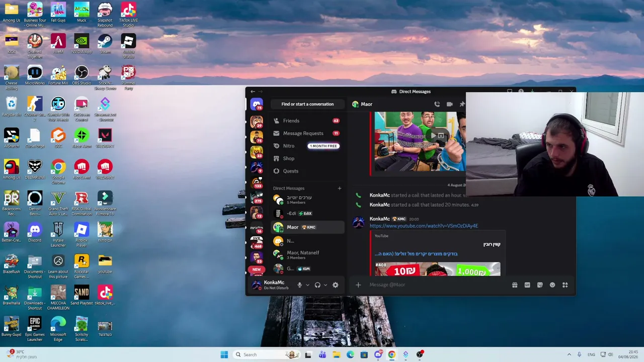644x362 pixels.
Task: Mute the microphone in Discord user panel
Action: [x=299, y=285]
